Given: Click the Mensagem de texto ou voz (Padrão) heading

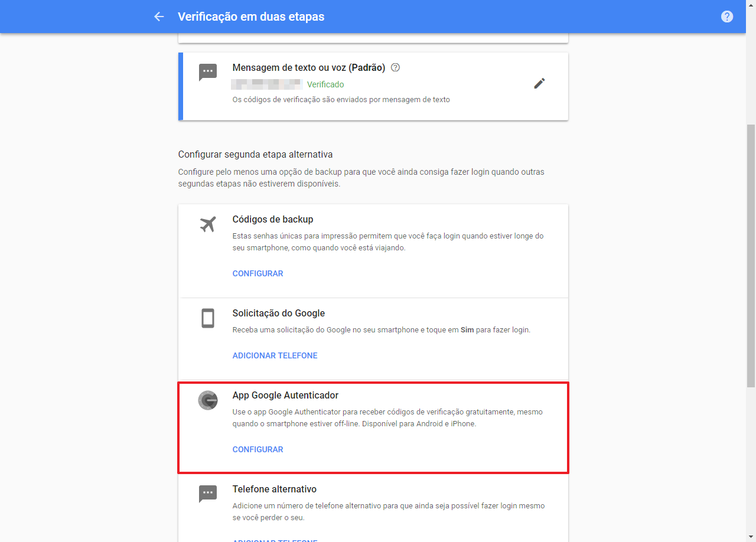Looking at the screenshot, I should (x=309, y=67).
